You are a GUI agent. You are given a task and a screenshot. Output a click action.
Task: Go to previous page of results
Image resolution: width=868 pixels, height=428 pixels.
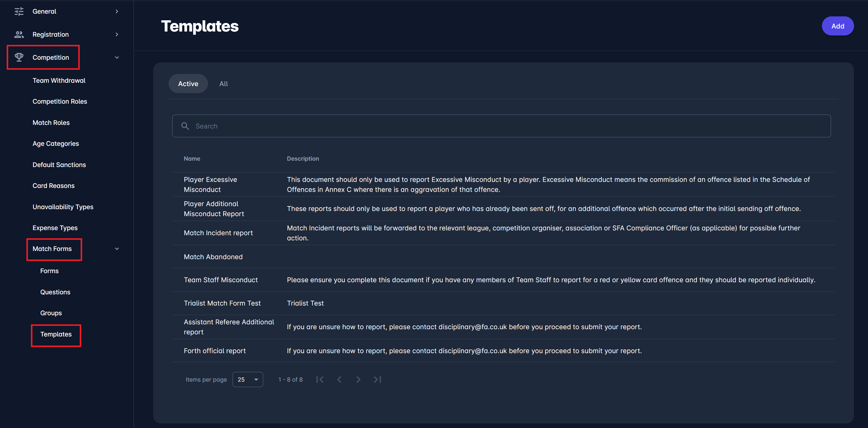tap(339, 380)
